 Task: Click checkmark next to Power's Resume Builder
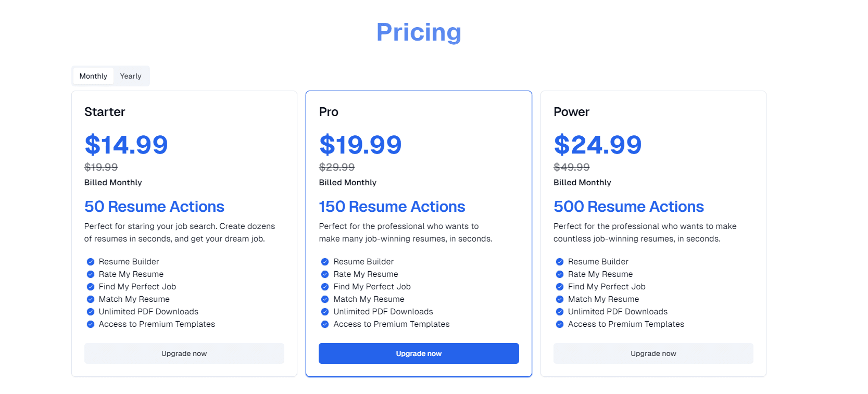pyautogui.click(x=560, y=262)
